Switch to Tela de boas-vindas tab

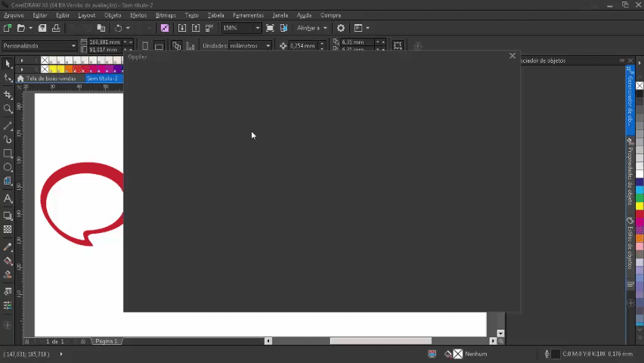(50, 79)
